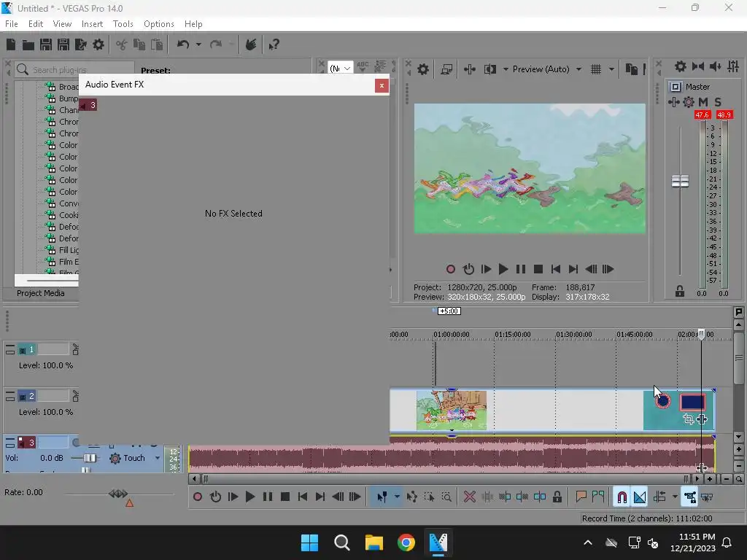Toggle Automatic Crossfades button

pos(640,497)
